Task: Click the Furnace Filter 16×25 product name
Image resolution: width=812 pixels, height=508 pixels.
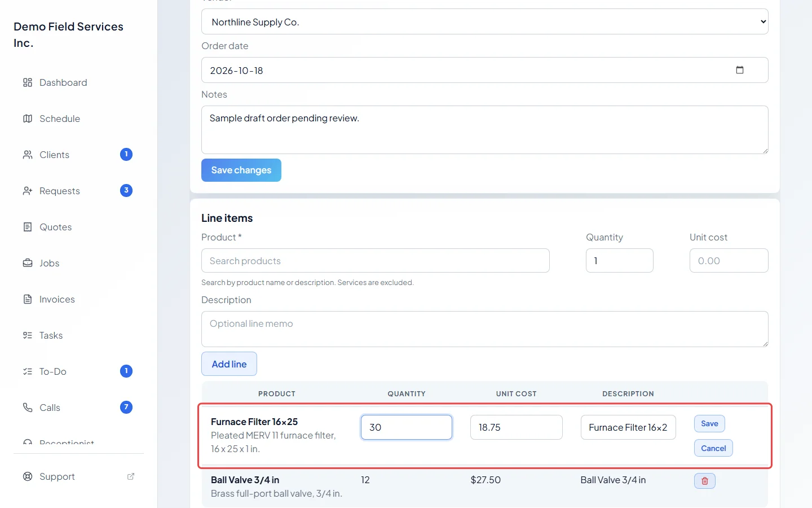Action: coord(254,422)
